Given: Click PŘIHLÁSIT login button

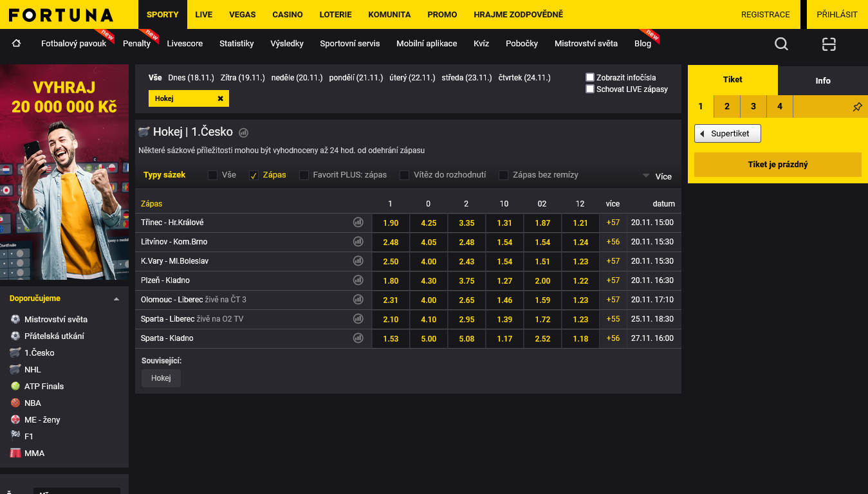Looking at the screenshot, I should [x=837, y=14].
